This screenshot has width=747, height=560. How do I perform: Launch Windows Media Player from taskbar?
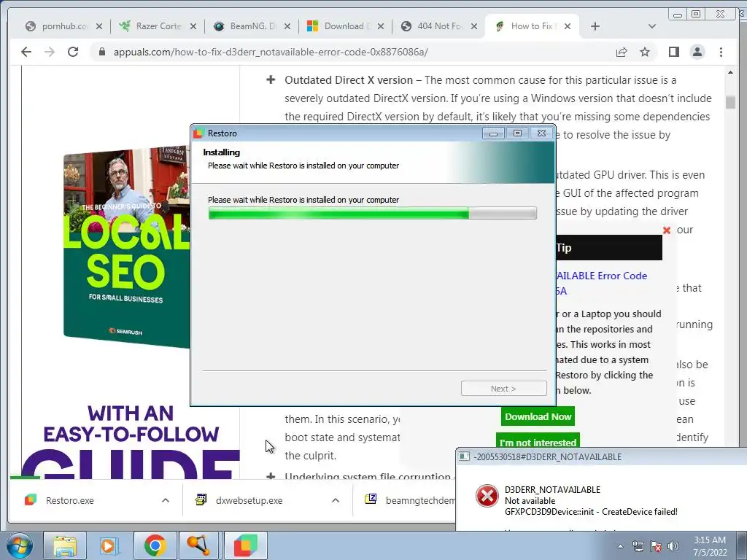click(109, 545)
